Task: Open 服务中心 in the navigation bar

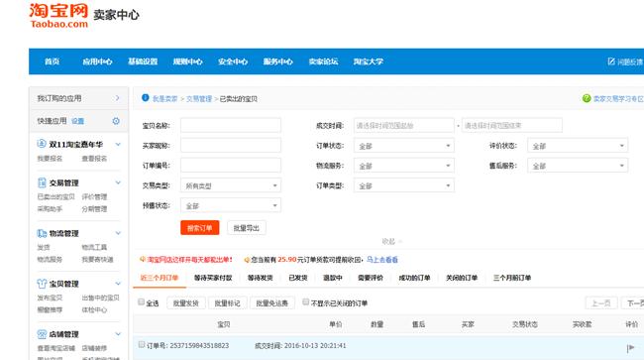Action: pyautogui.click(x=278, y=61)
